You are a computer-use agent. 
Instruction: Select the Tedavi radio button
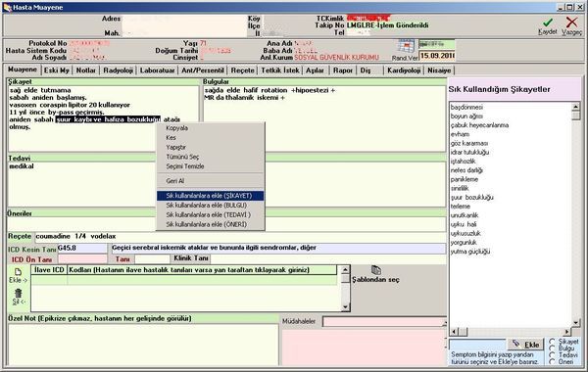[x=552, y=354]
